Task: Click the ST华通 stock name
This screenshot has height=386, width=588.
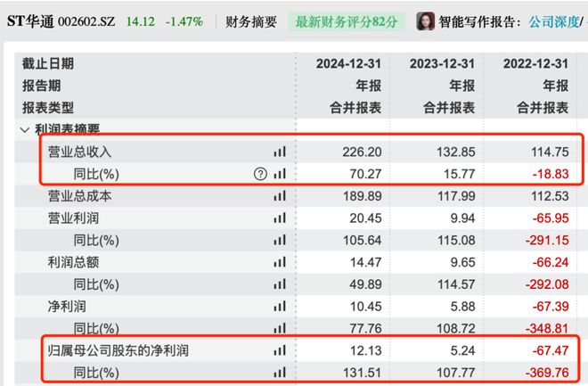Action: tap(31, 21)
